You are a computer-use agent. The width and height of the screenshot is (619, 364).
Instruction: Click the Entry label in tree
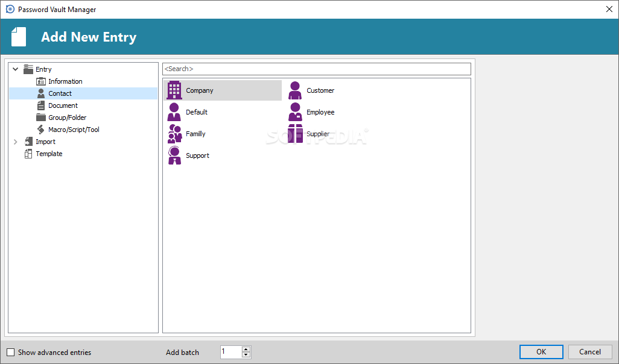[44, 69]
